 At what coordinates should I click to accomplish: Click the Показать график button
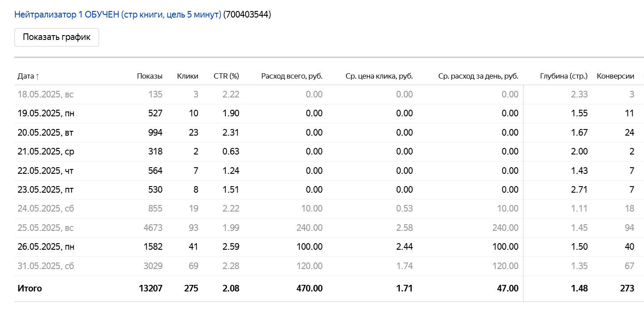pos(57,37)
